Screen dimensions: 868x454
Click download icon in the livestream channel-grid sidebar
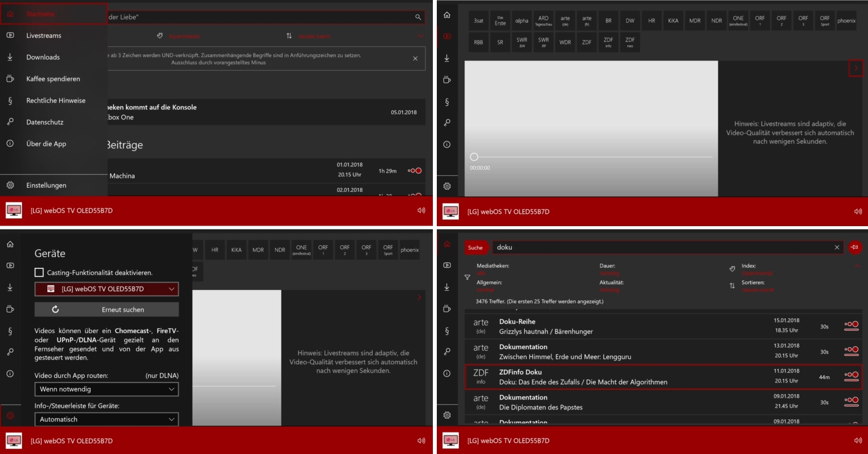point(447,58)
